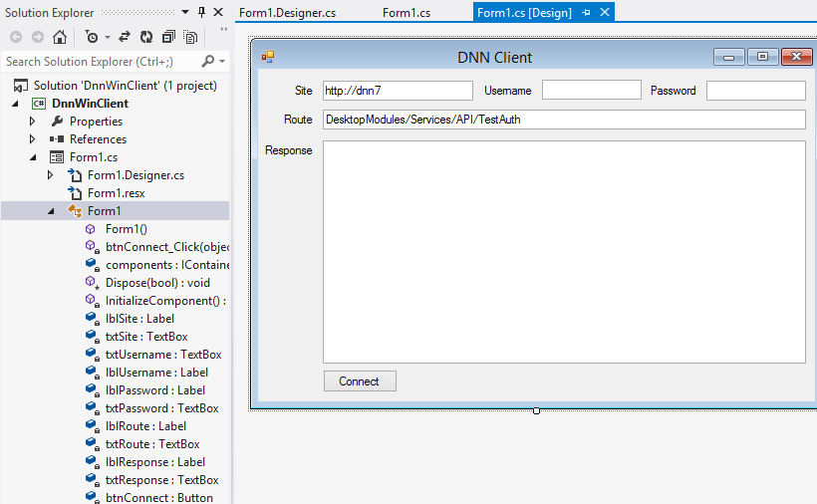Click the search magnifier icon
The width and height of the screenshot is (817, 504).
pyautogui.click(x=207, y=62)
